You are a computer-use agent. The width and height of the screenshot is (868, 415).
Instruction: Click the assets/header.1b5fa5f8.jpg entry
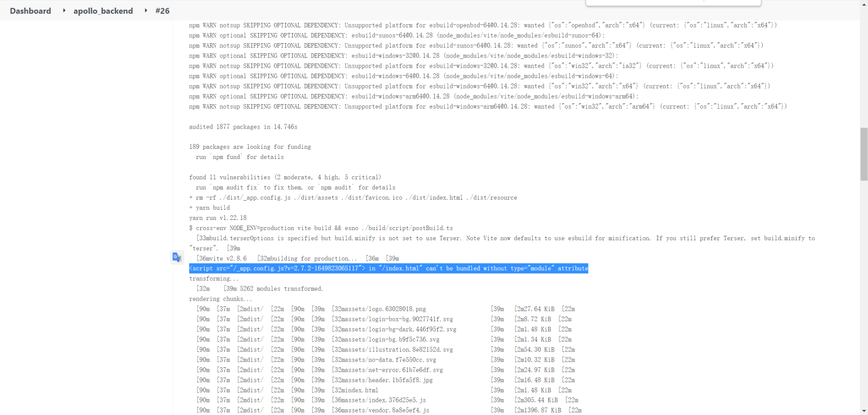point(382,380)
